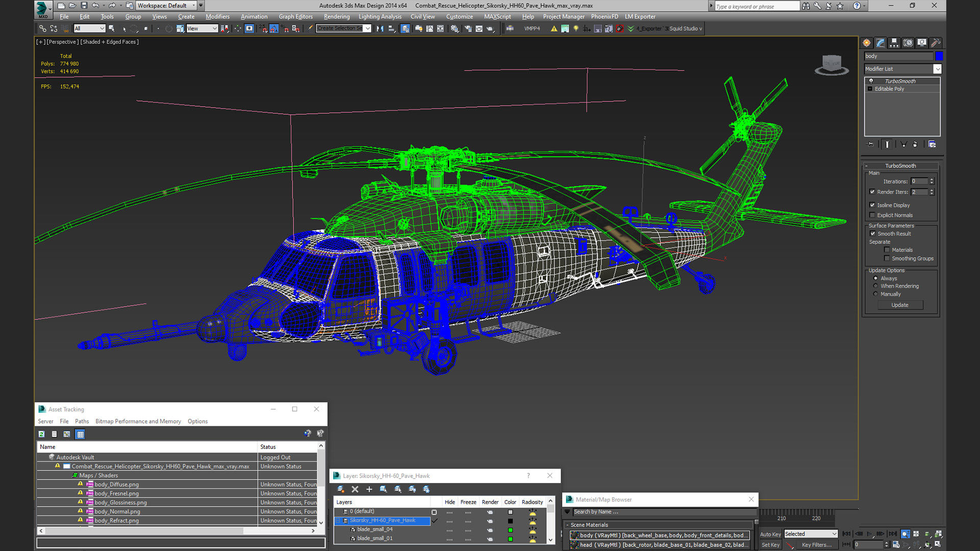Select the Manually update option

[x=876, y=294]
